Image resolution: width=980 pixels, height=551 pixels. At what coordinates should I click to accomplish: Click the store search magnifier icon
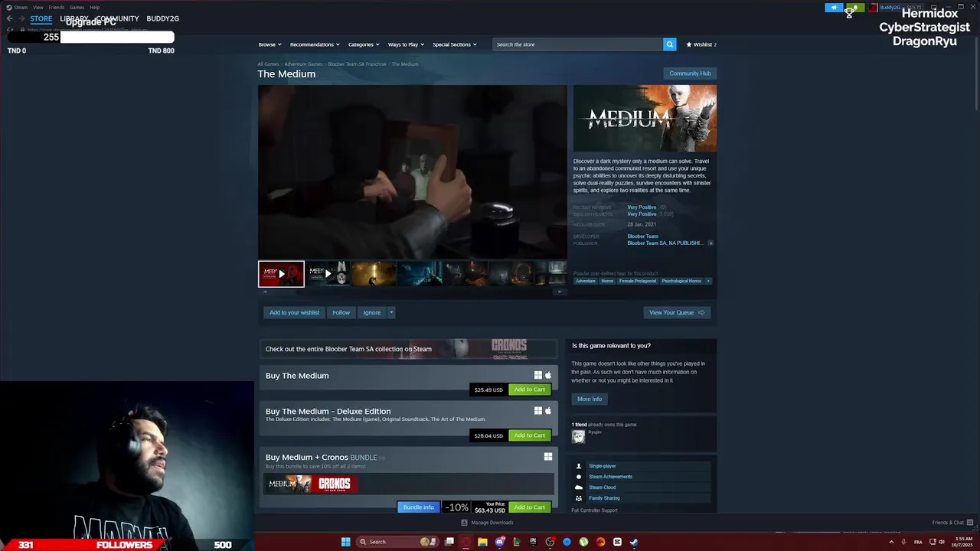[x=669, y=44]
